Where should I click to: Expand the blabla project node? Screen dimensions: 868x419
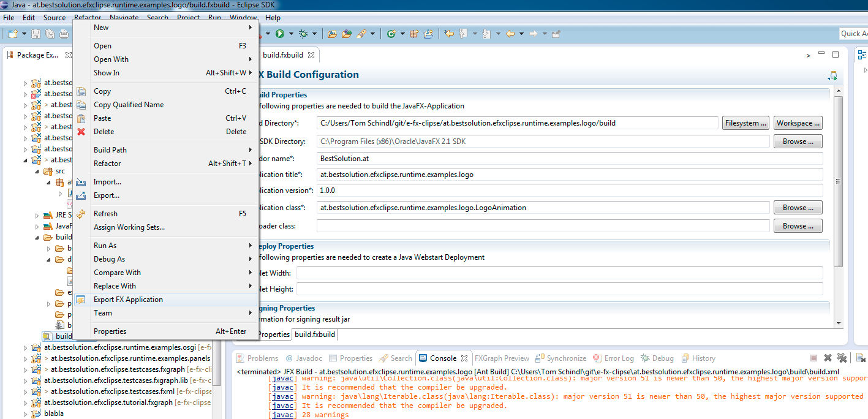pos(26,414)
